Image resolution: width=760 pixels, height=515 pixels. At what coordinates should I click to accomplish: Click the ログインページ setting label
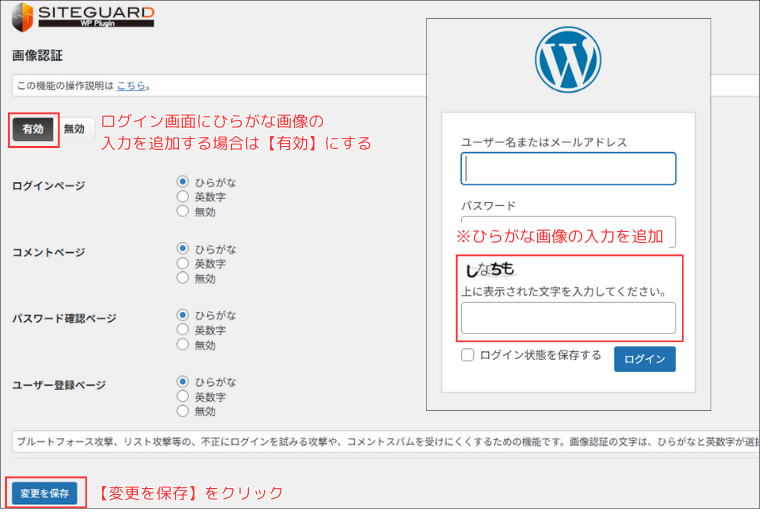pos(48,186)
